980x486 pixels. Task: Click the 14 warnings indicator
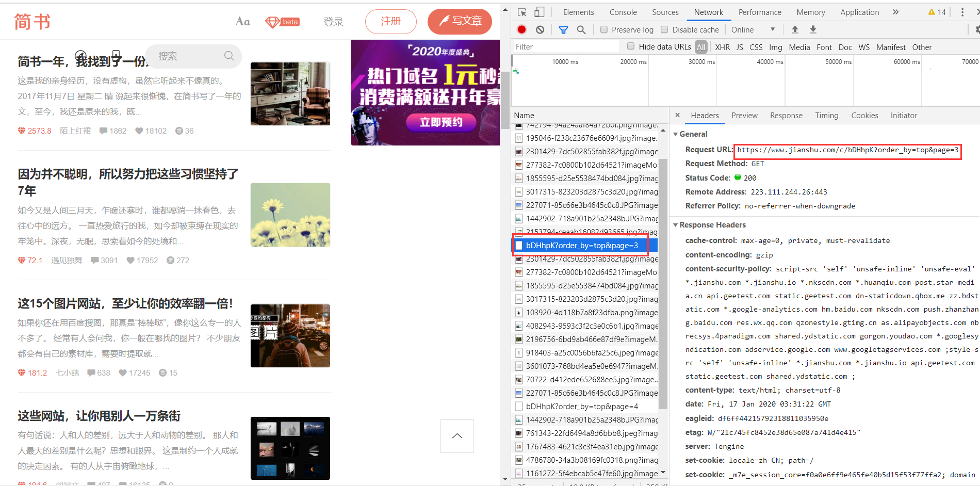937,12
